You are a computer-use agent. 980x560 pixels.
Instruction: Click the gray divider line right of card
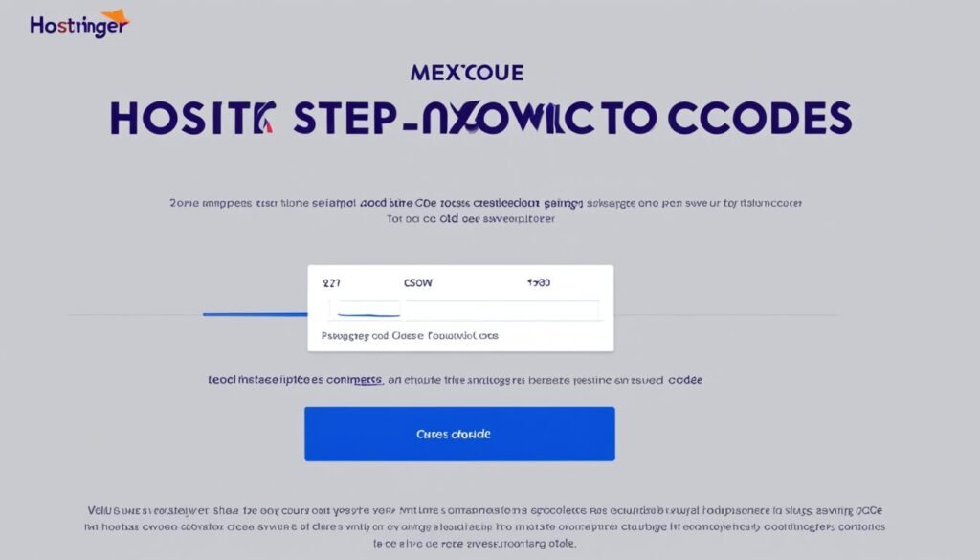(725, 314)
